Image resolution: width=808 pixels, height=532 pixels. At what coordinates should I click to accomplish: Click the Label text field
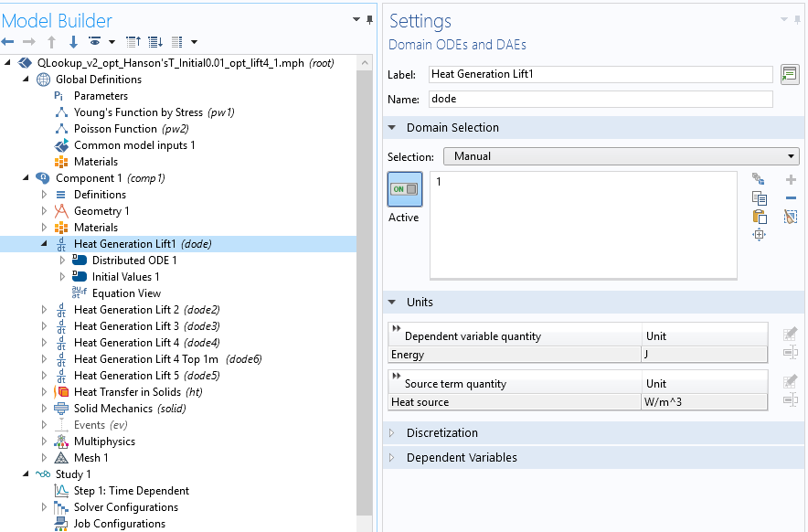click(x=600, y=75)
